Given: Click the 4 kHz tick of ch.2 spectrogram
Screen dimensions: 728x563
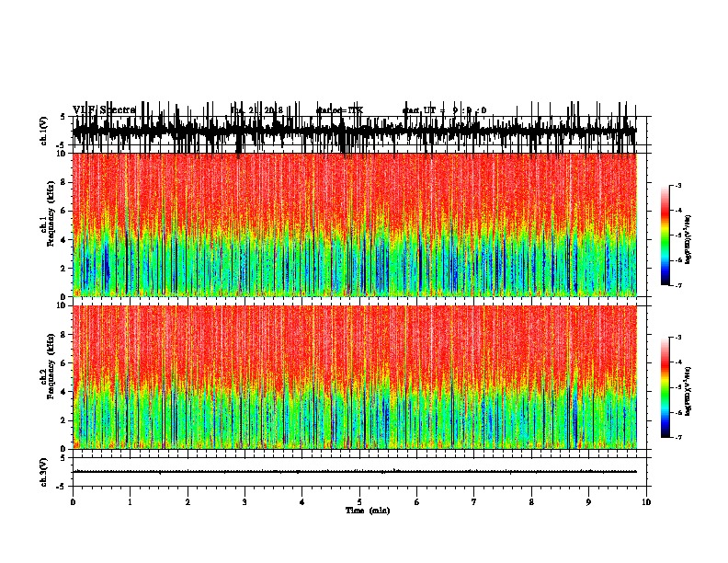Looking at the screenshot, I should pyautogui.click(x=64, y=392).
